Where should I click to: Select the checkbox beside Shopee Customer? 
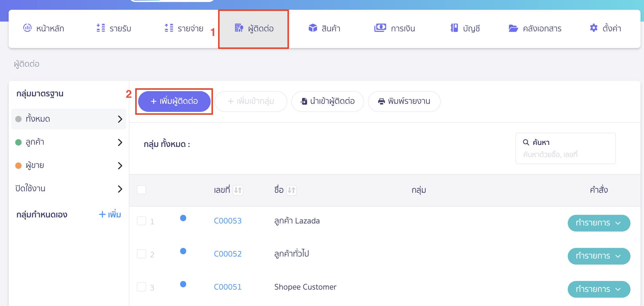click(141, 287)
